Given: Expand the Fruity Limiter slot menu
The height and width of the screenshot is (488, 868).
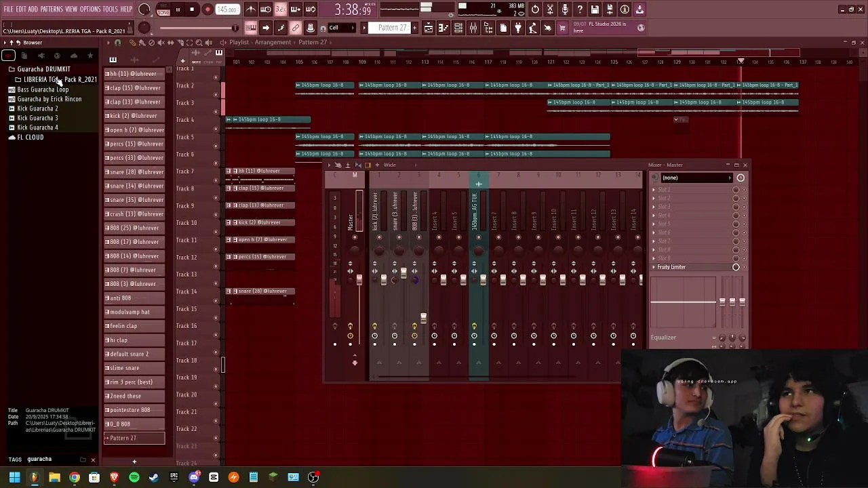Looking at the screenshot, I should coord(654,267).
